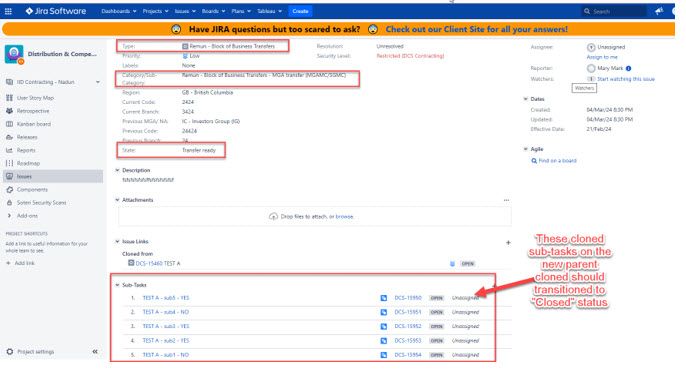Open the Retrospective sidebar icon
Screen dimensions: 686x379
point(9,111)
